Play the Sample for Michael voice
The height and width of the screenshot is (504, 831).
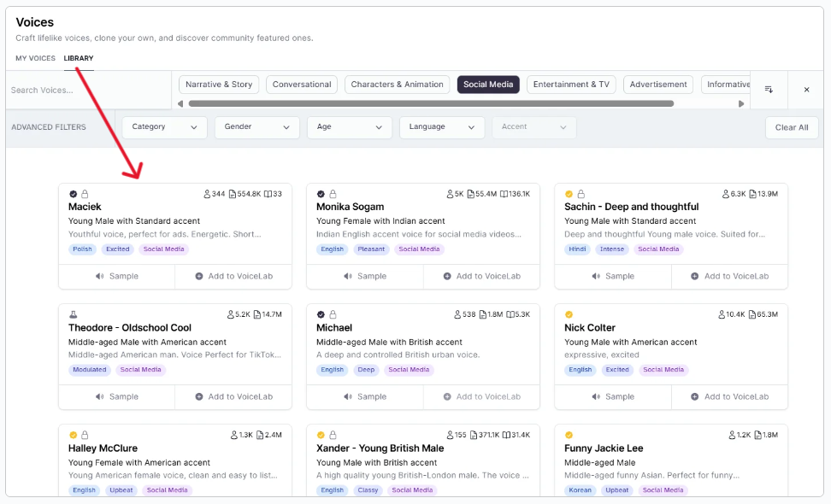point(364,396)
